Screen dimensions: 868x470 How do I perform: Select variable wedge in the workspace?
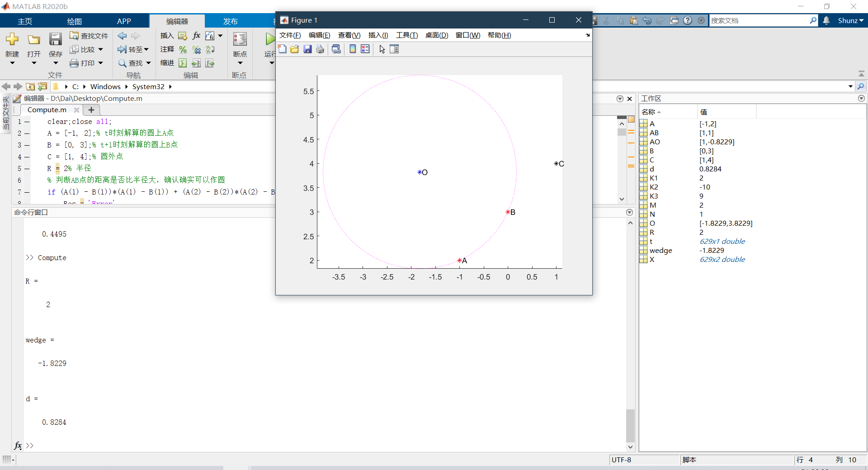[660, 250]
